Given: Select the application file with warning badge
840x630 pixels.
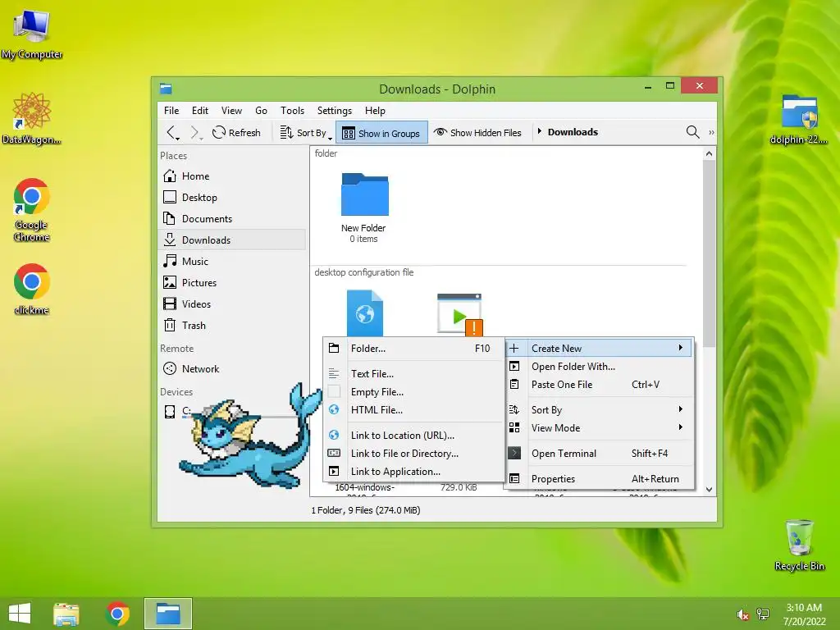Looking at the screenshot, I should (459, 314).
